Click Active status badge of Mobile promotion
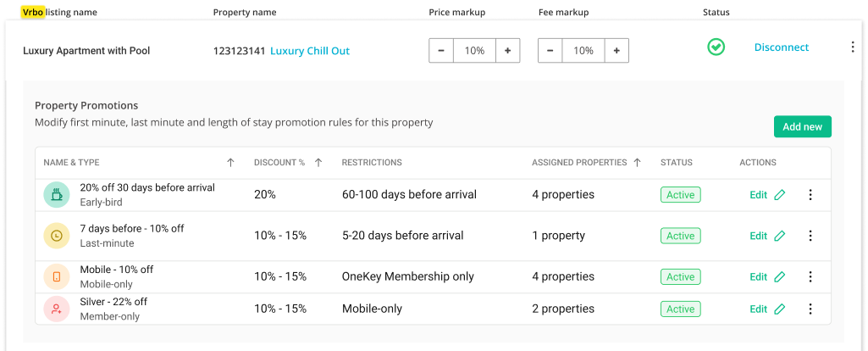 pos(680,276)
